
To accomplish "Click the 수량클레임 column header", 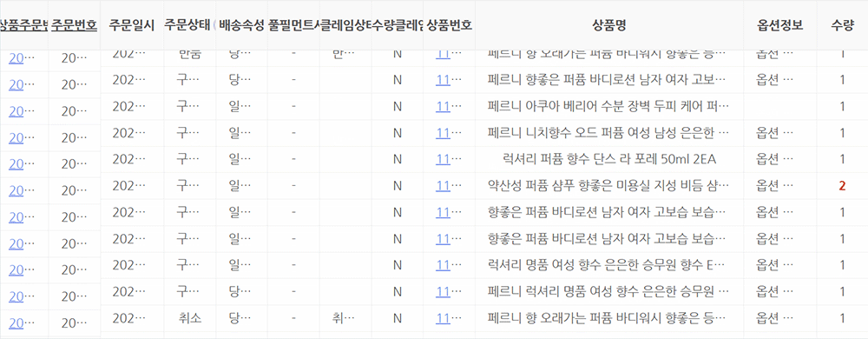I will [398, 25].
